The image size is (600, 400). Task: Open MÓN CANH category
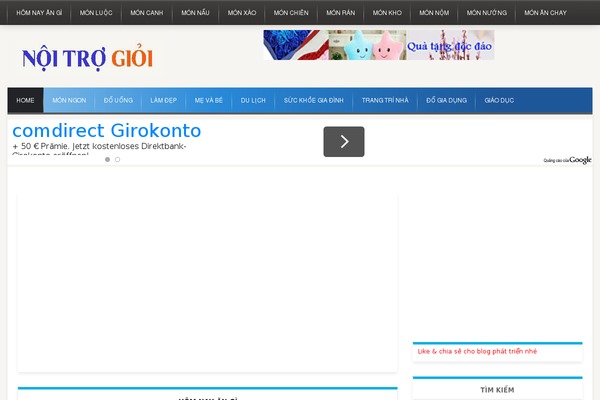tap(147, 13)
